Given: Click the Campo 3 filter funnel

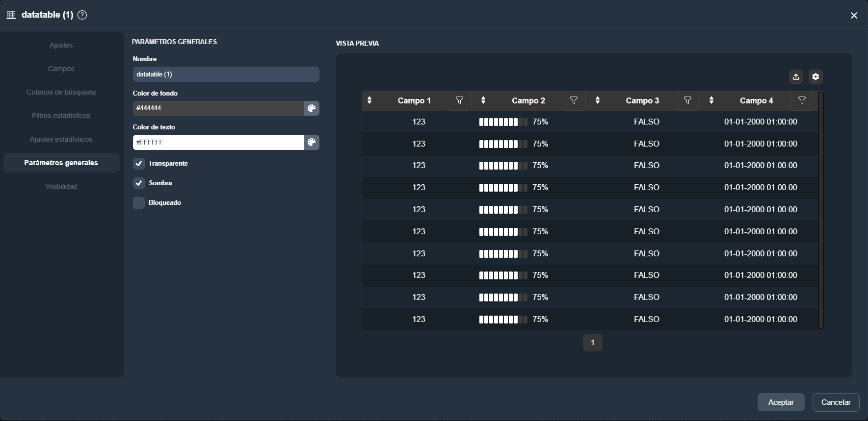Looking at the screenshot, I should click(687, 100).
